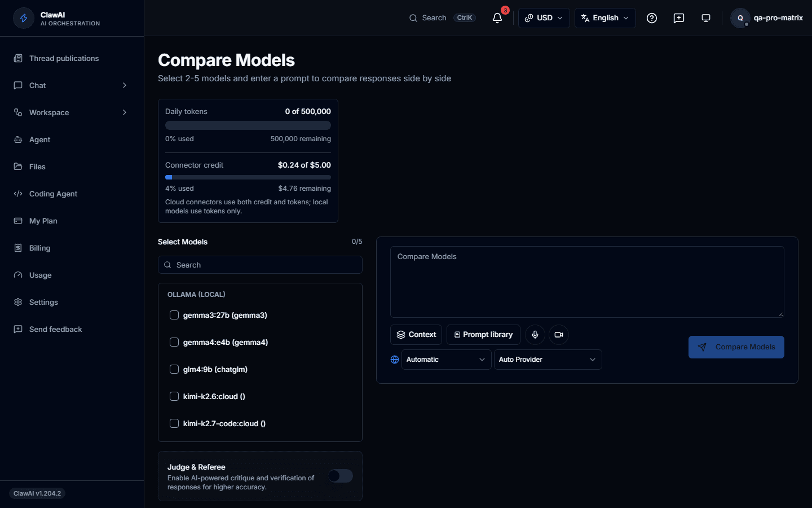Expand the Chat submenu chevron
This screenshot has height=508, width=812.
pyautogui.click(x=125, y=85)
